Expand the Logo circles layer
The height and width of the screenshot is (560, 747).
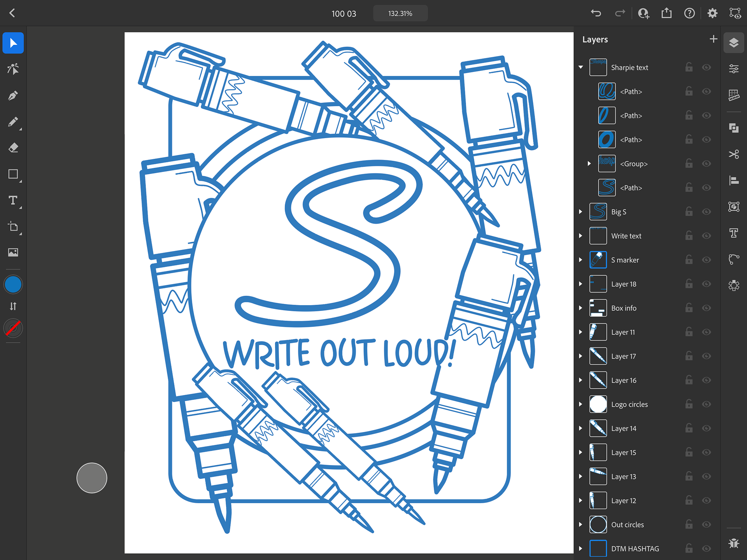coord(581,404)
